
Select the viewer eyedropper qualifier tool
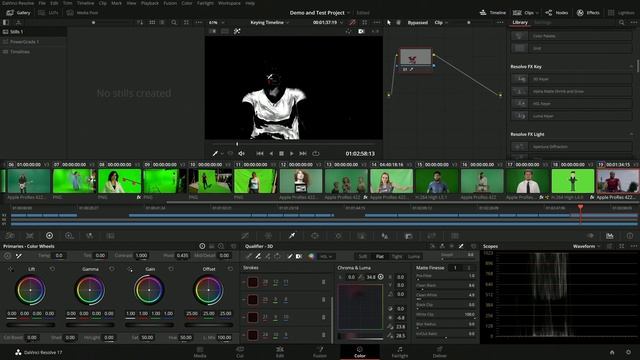click(x=215, y=153)
